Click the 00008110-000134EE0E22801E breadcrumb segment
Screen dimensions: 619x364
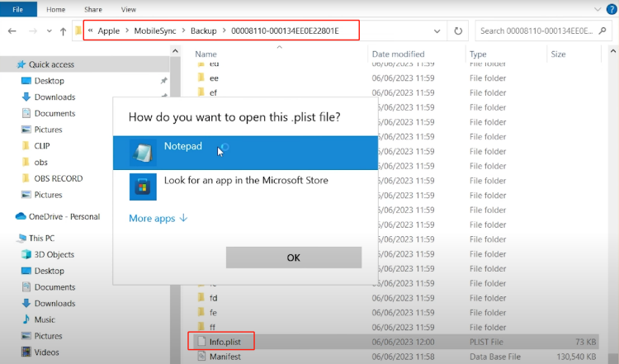click(x=285, y=31)
